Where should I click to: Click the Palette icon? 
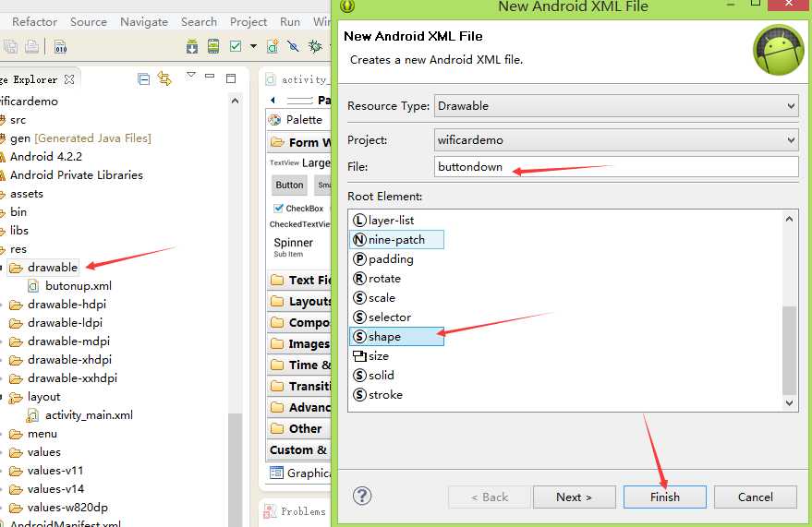[x=274, y=120]
